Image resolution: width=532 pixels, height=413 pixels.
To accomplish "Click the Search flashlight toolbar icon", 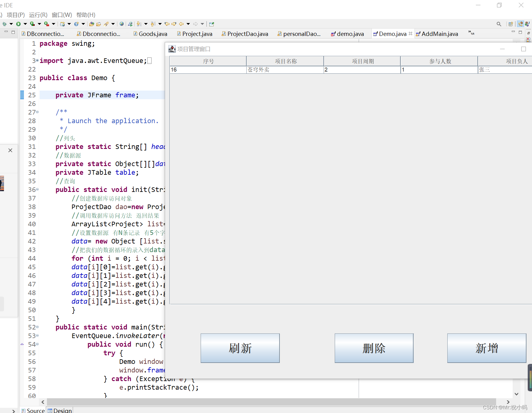I will pos(106,24).
